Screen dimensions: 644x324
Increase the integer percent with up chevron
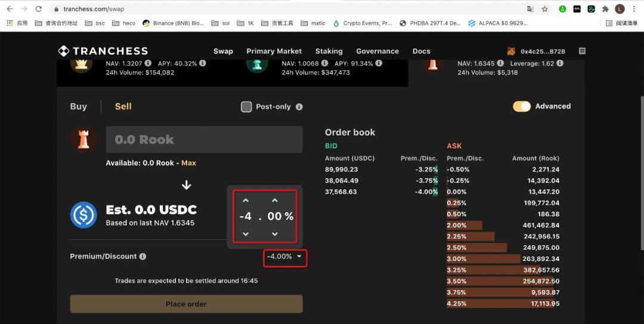[x=246, y=201]
